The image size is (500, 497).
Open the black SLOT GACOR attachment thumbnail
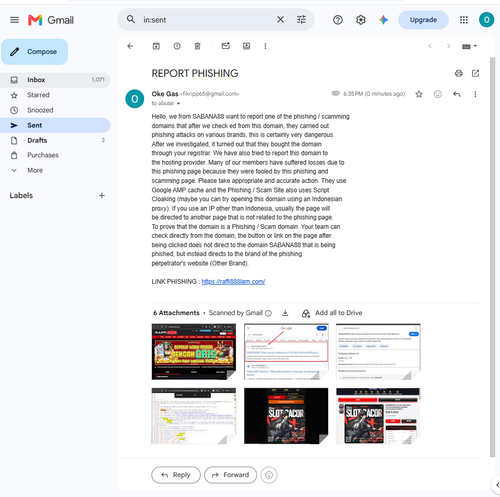286,416
